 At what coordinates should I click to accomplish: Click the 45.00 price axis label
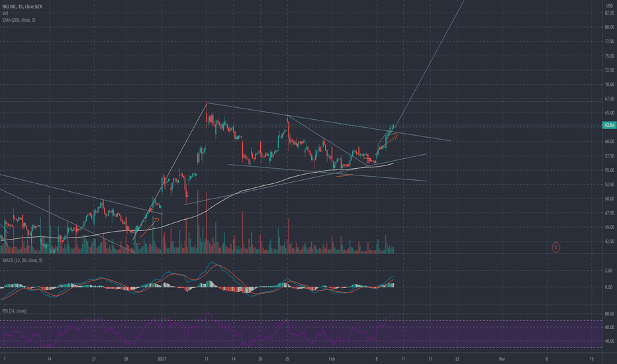[x=610, y=227]
